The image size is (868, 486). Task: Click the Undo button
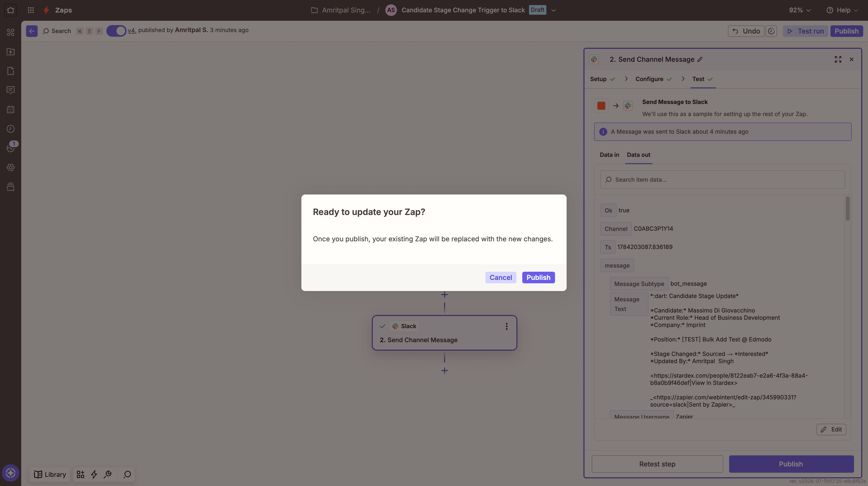(746, 31)
